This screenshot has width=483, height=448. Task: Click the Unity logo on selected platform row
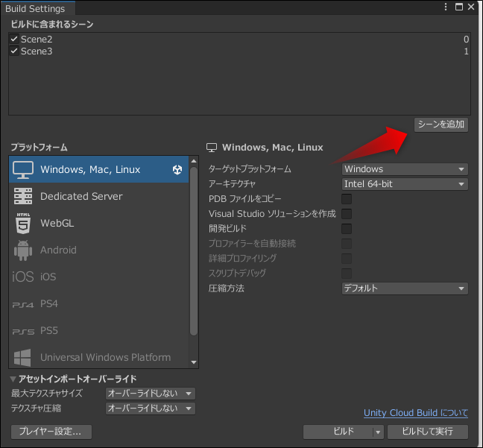[x=177, y=169]
